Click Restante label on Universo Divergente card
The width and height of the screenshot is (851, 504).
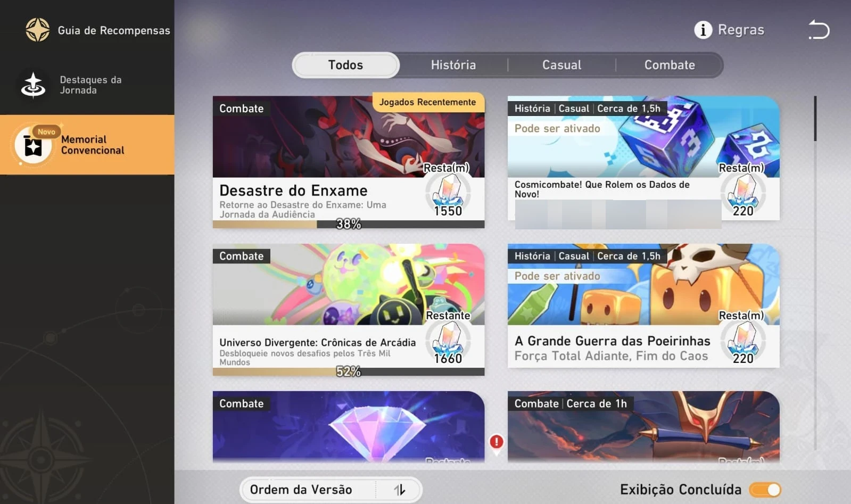point(448,316)
